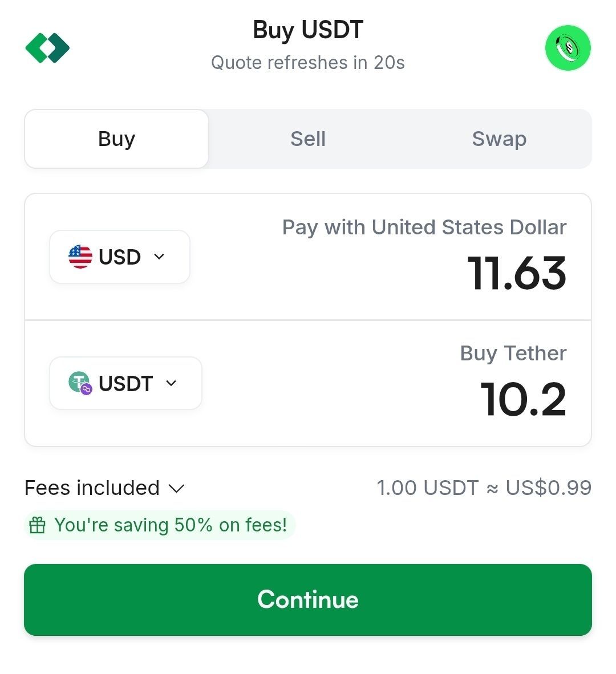Viewport: 616px width, 674px height.
Task: Select the Buy tab
Action: pos(116,139)
